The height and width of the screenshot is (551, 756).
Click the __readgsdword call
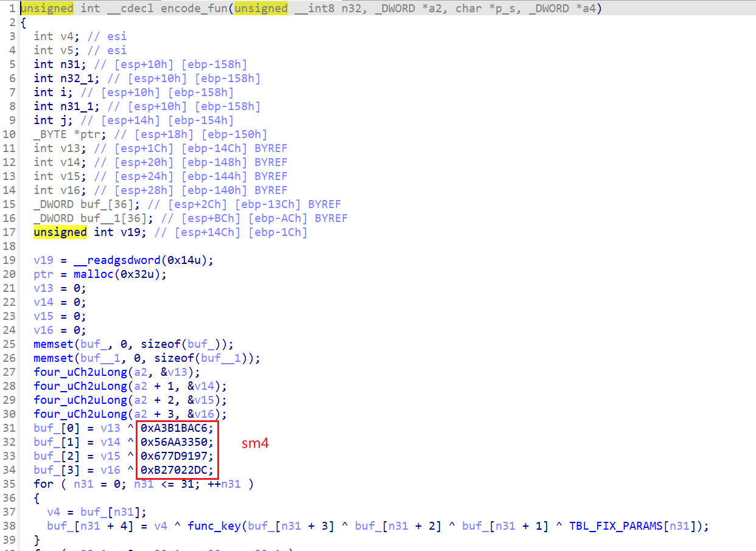pyautogui.click(x=117, y=260)
